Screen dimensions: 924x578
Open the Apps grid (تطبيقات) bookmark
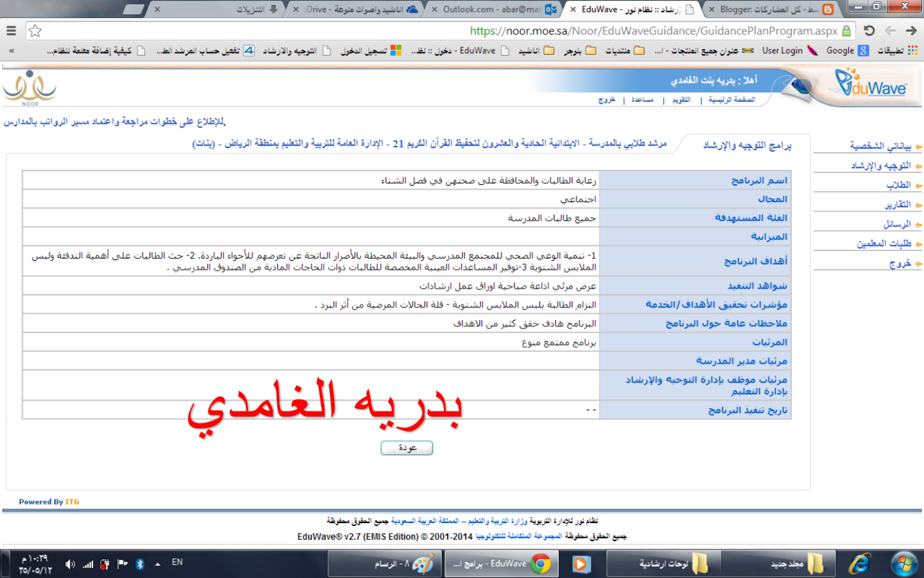[x=897, y=51]
